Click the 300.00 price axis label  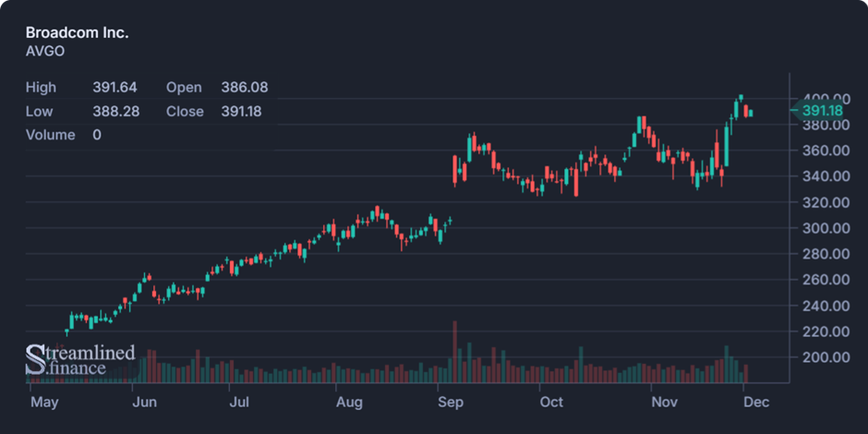825,228
